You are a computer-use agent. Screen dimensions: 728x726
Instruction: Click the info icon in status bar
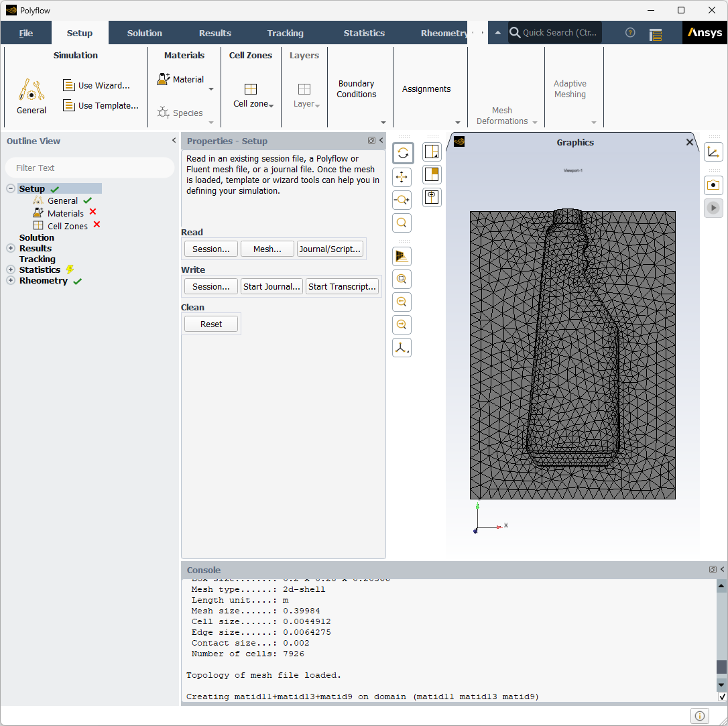point(700,715)
